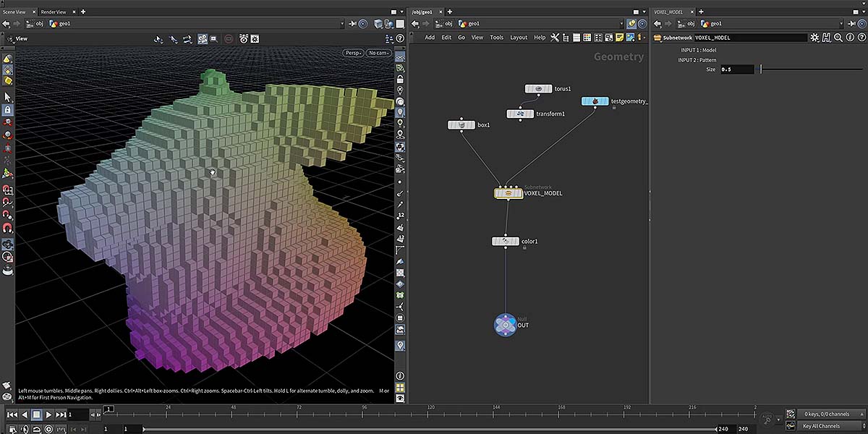Click the transform1 node label

click(550, 114)
